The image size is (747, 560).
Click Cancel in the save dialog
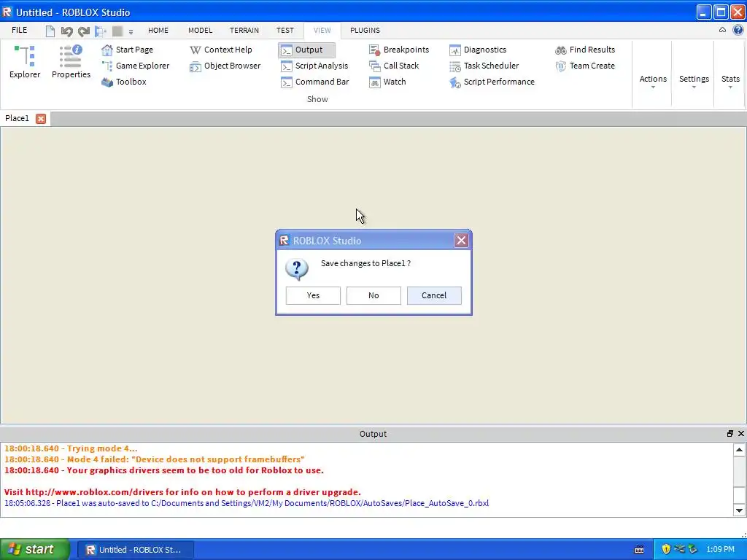tap(434, 295)
